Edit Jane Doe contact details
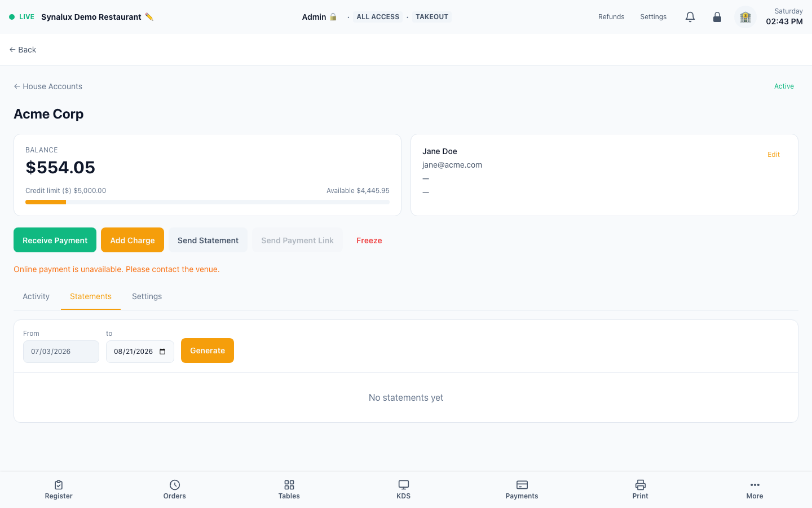This screenshot has height=508, width=812. pyautogui.click(x=774, y=155)
